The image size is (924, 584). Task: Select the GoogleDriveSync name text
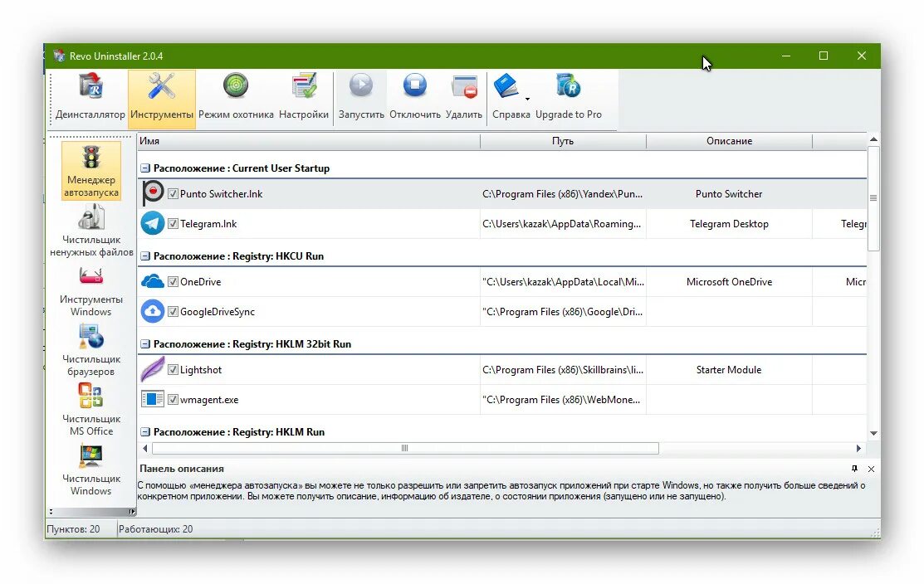[218, 311]
